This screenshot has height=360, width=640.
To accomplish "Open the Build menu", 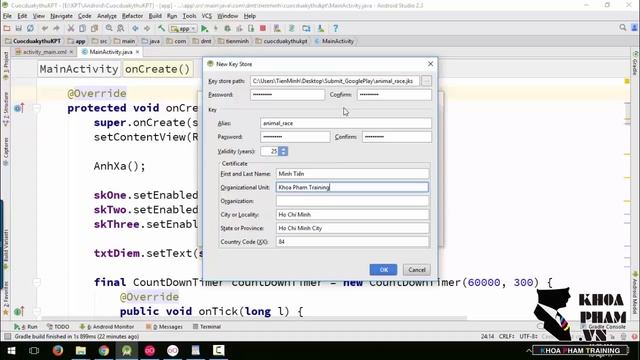I will coord(155,16).
